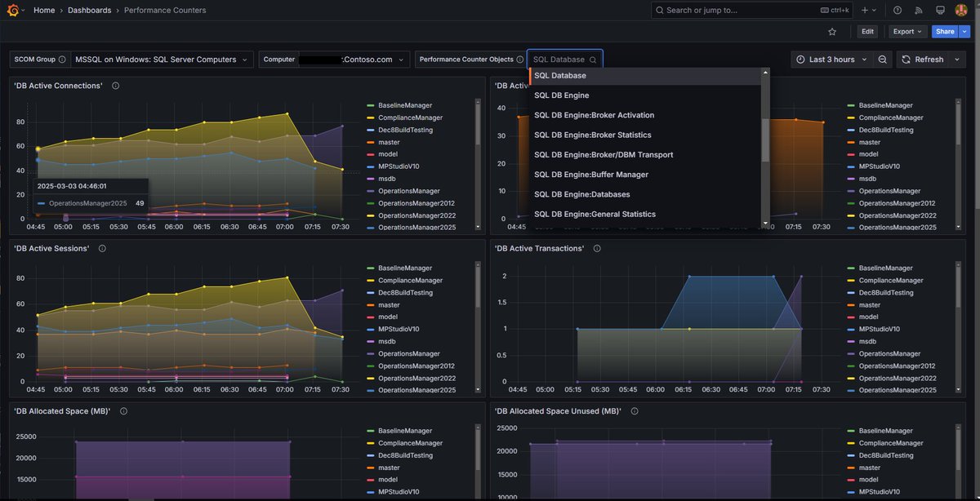The width and height of the screenshot is (980, 501).
Task: Toggle msdb series in DB Active Transactions legend
Action: [x=867, y=342]
